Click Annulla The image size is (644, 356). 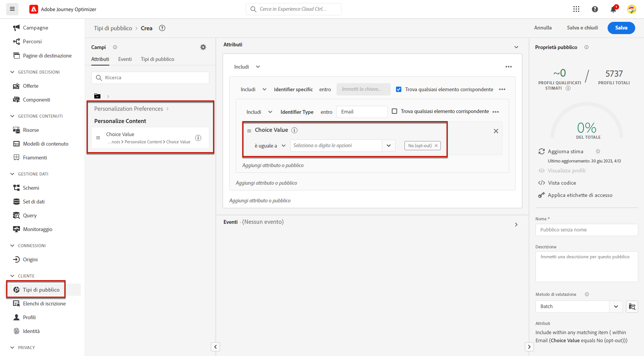pos(543,28)
